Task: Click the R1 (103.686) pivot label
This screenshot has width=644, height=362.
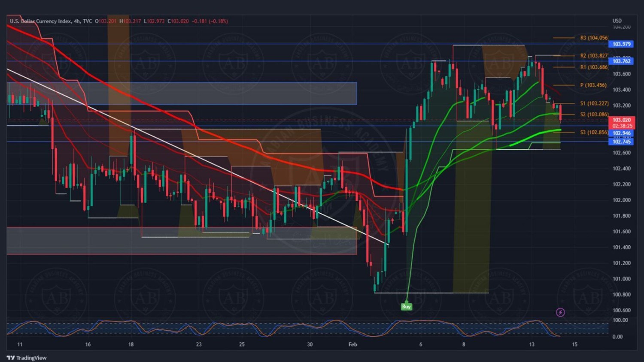Action: (x=594, y=67)
